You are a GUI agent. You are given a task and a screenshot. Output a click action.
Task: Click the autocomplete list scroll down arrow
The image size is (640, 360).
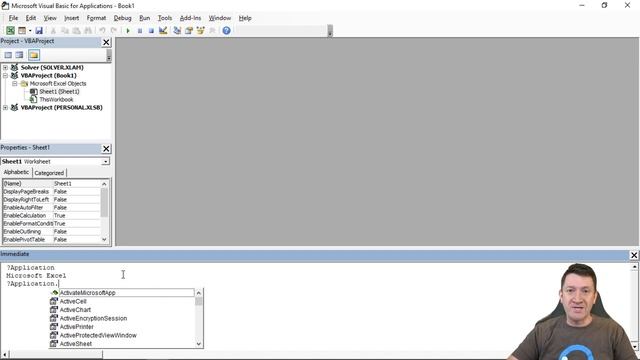[199, 344]
